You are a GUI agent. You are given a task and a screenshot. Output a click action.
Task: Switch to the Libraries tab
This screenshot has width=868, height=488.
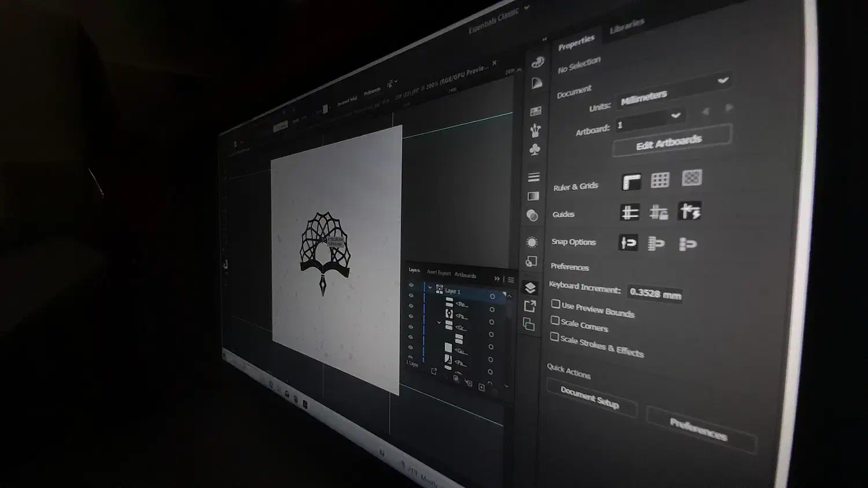(x=627, y=25)
